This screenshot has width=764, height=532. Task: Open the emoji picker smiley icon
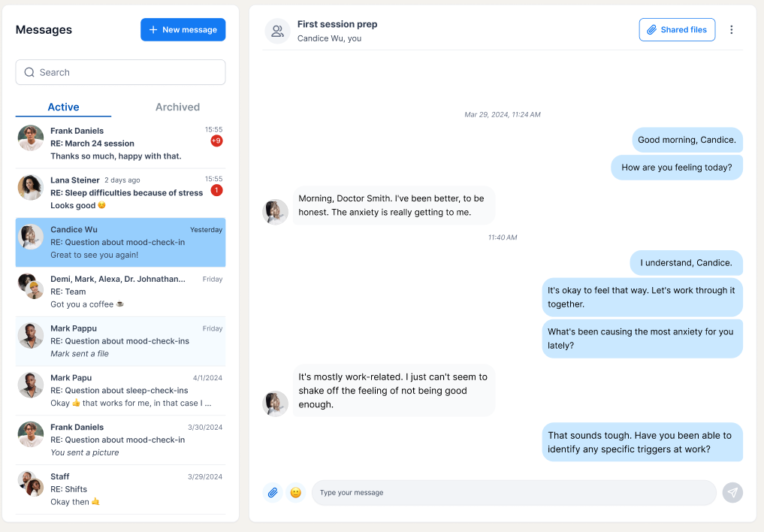296,492
